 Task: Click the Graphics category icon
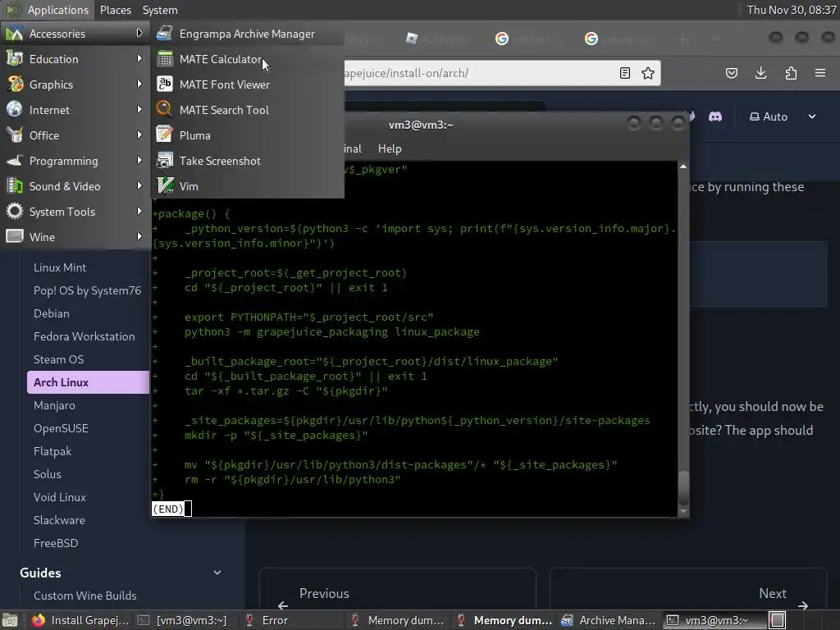tap(15, 84)
